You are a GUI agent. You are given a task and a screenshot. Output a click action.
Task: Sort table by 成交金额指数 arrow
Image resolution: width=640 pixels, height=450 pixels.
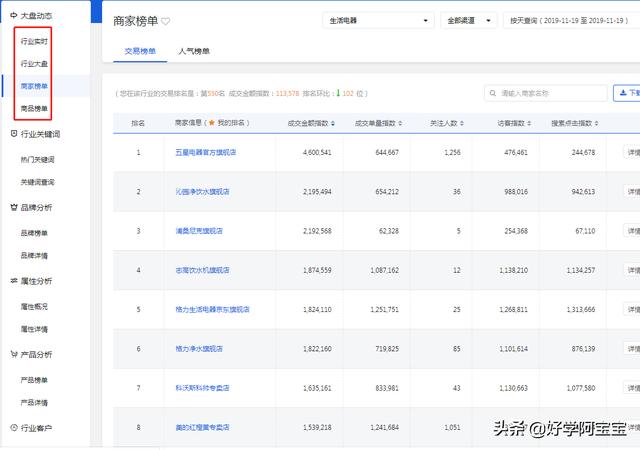pos(333,123)
